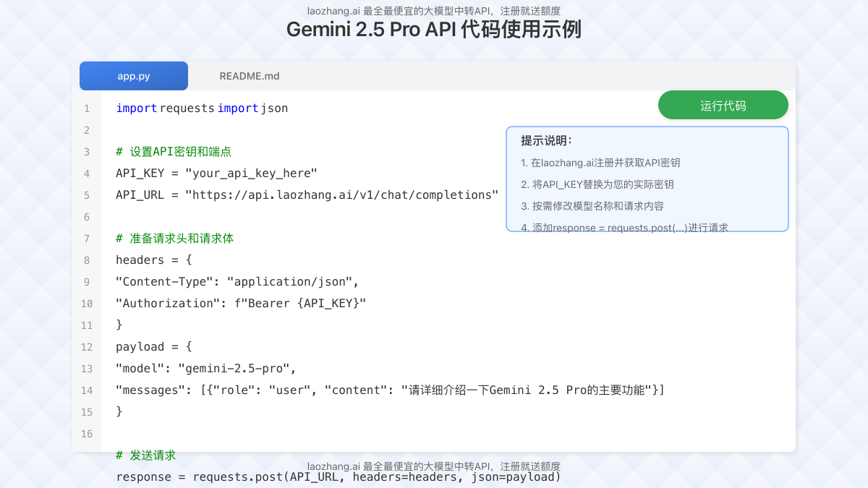Image resolution: width=868 pixels, height=488 pixels.
Task: Open the README.md tab
Action: coord(250,76)
